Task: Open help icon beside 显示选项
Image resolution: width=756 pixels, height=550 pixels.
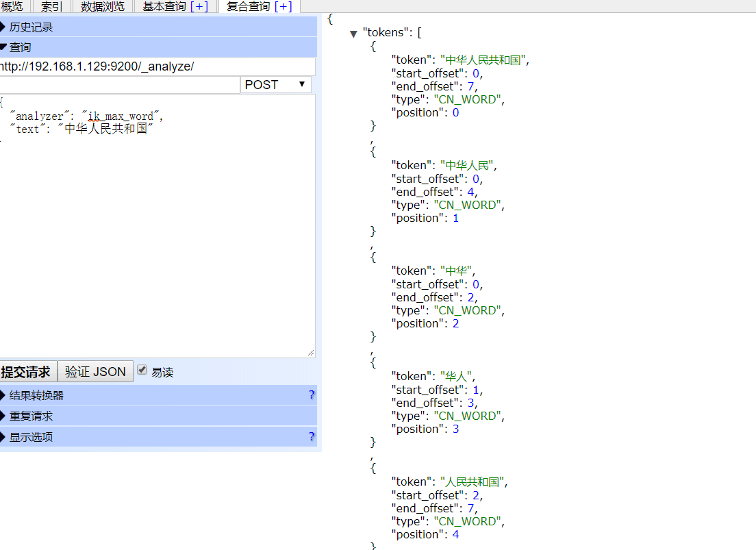Action: point(312,437)
